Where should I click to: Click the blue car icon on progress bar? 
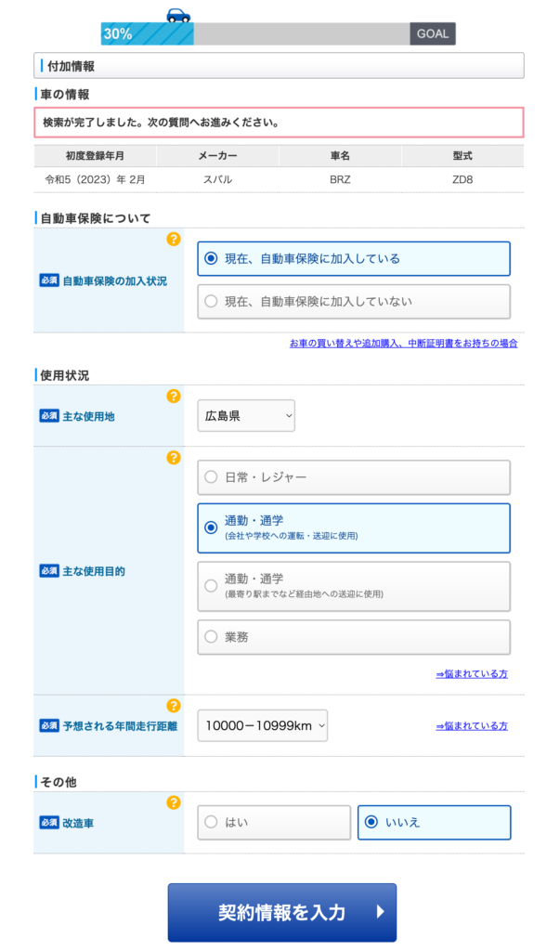point(177,16)
